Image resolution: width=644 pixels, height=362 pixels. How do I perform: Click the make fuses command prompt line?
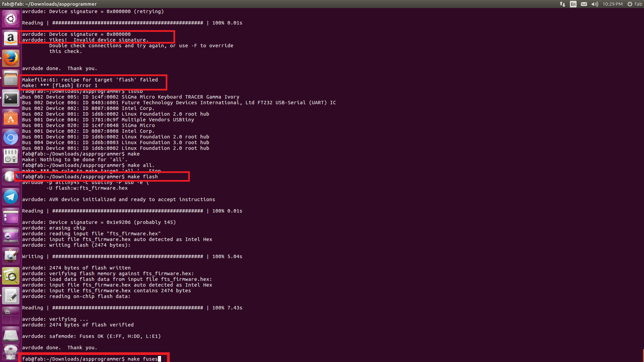tap(91, 359)
